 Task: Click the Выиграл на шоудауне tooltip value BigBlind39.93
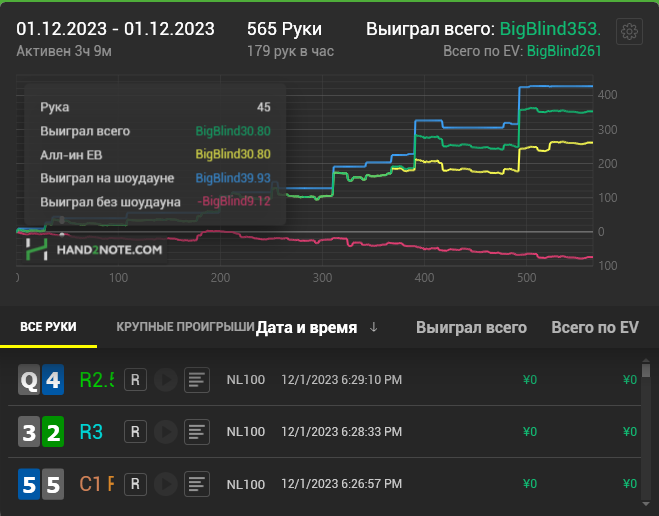point(233,178)
